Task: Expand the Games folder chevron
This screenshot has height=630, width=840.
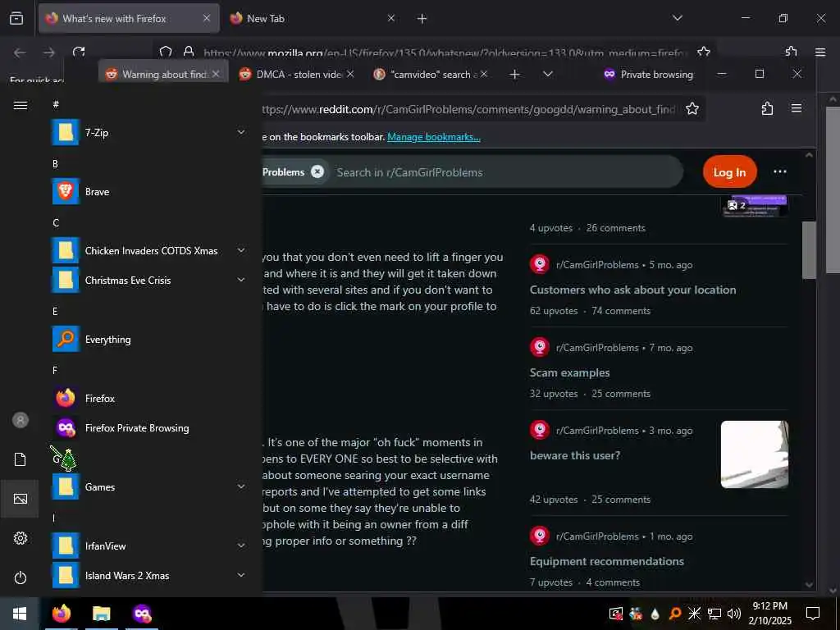Action: (x=241, y=486)
